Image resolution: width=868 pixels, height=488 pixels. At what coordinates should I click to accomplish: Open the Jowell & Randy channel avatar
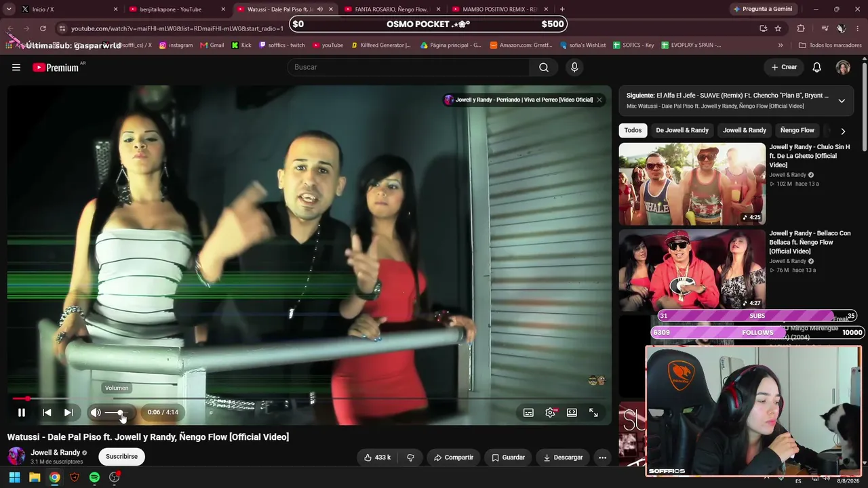tap(16, 456)
